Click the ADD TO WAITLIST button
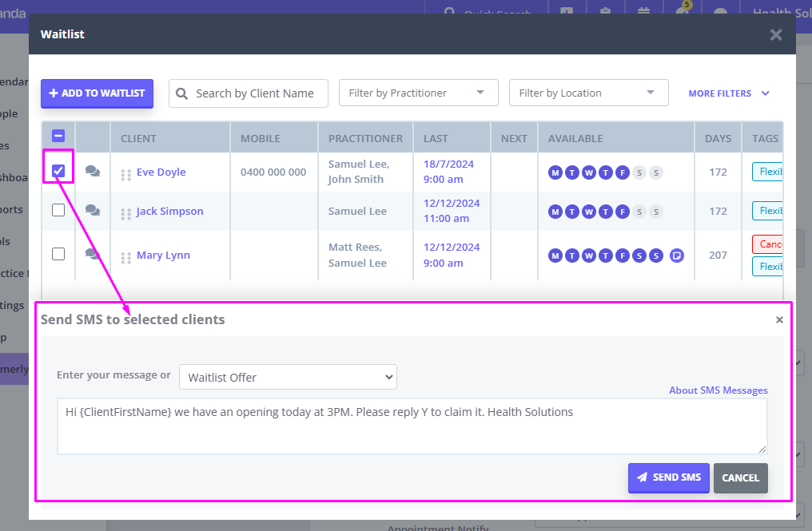The height and width of the screenshot is (531, 812). pos(97,93)
